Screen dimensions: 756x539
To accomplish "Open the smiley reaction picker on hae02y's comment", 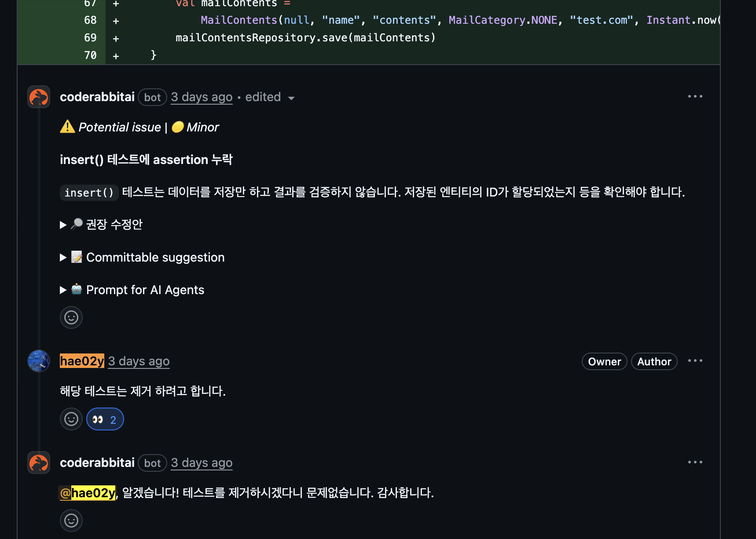I will tap(71, 419).
